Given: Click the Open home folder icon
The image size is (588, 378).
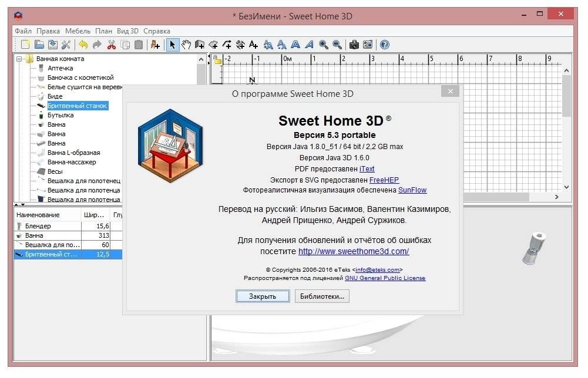Looking at the screenshot, I should (x=39, y=45).
